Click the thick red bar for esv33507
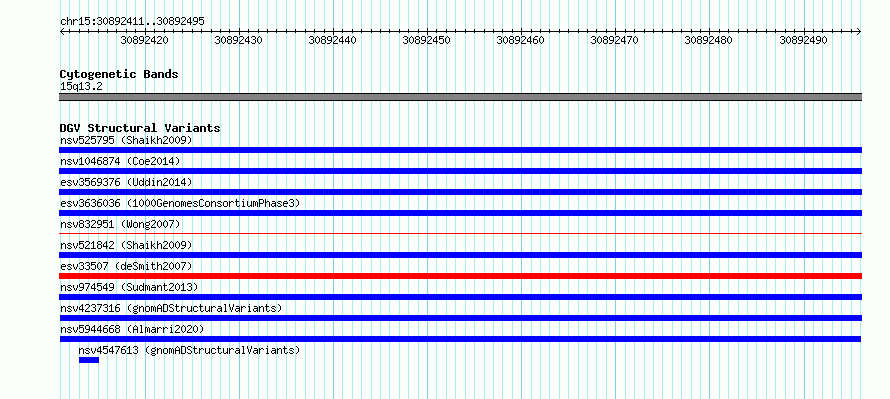The image size is (890, 399). tap(460, 276)
